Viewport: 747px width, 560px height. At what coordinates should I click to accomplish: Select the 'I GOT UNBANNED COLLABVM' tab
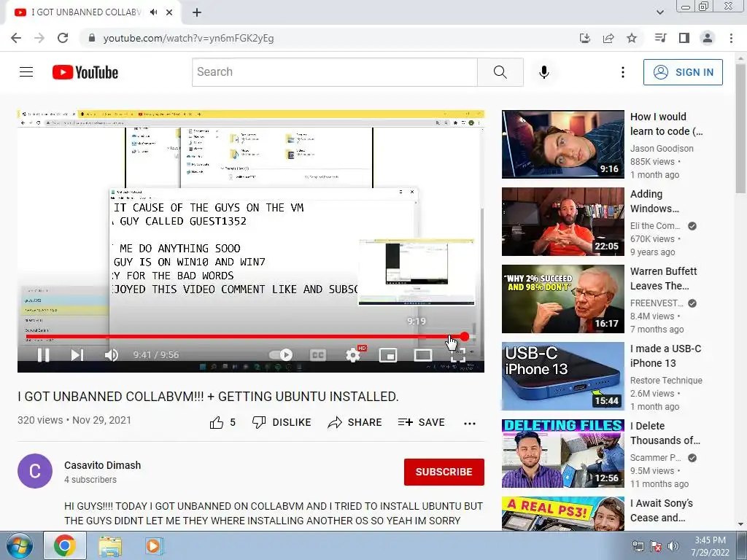[x=86, y=12]
